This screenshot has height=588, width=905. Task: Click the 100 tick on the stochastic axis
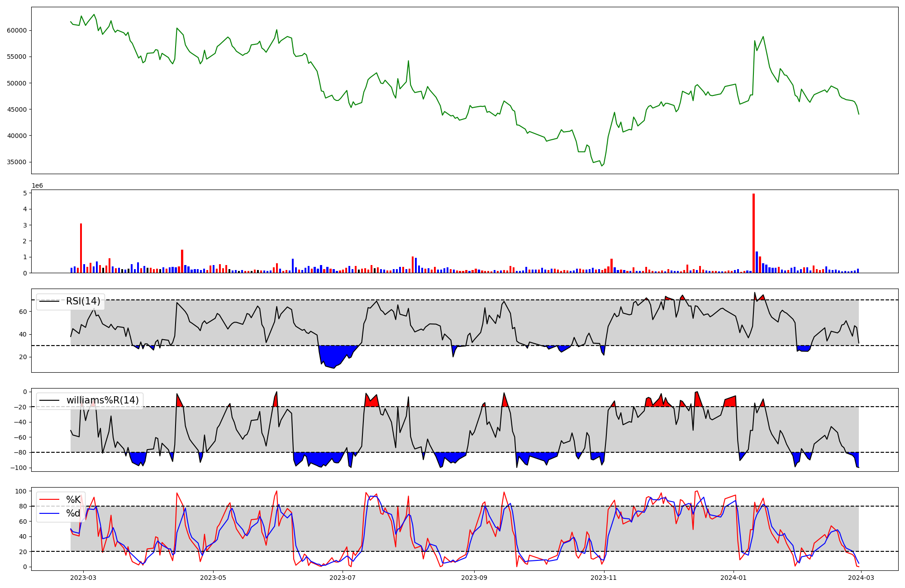point(21,491)
